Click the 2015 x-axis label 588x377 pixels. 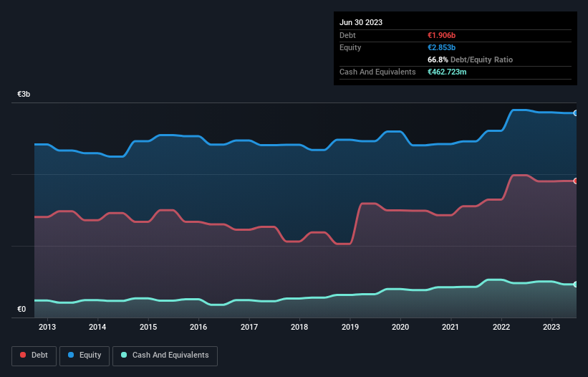click(148, 328)
